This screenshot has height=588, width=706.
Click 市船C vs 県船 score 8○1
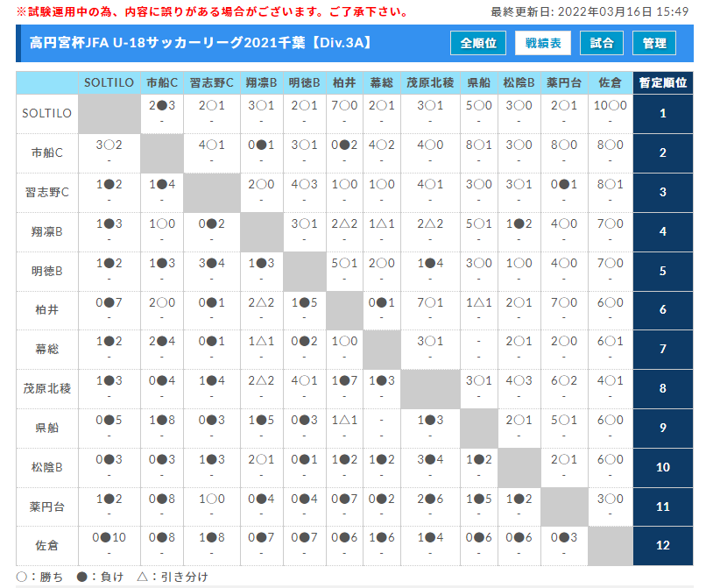coord(479,145)
